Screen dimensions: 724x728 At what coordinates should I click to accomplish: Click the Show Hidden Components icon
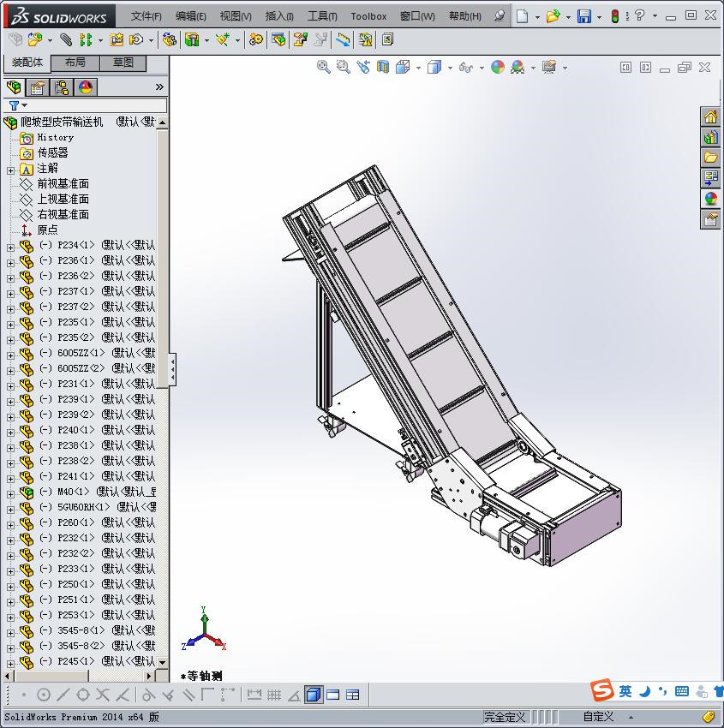(x=170, y=40)
